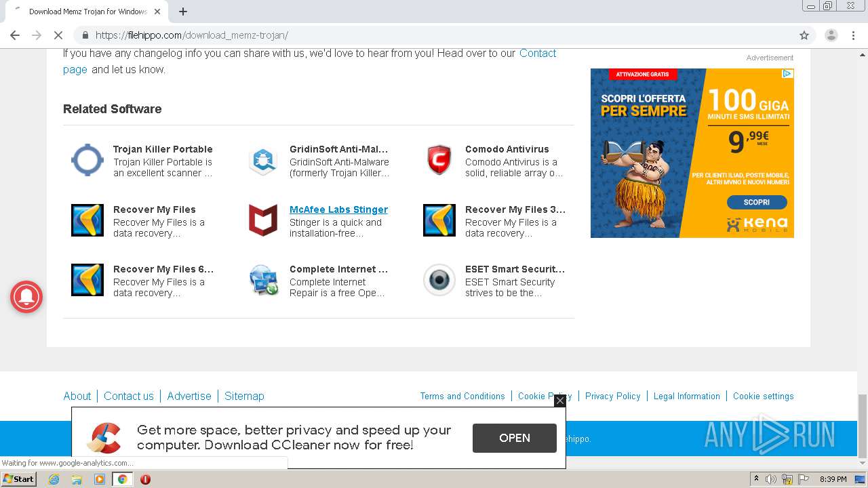The image size is (868, 488).
Task: Open the Action Center flag icon
Action: coord(803,479)
